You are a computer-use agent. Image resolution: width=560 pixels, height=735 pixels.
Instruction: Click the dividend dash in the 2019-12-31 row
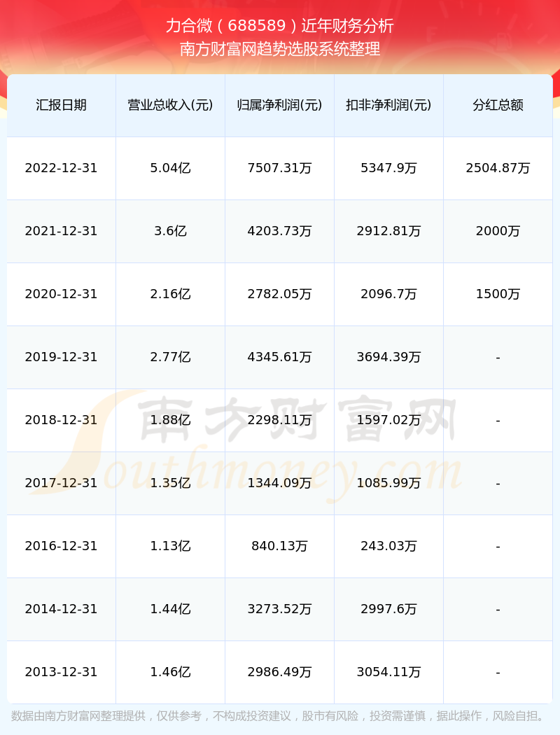click(498, 358)
